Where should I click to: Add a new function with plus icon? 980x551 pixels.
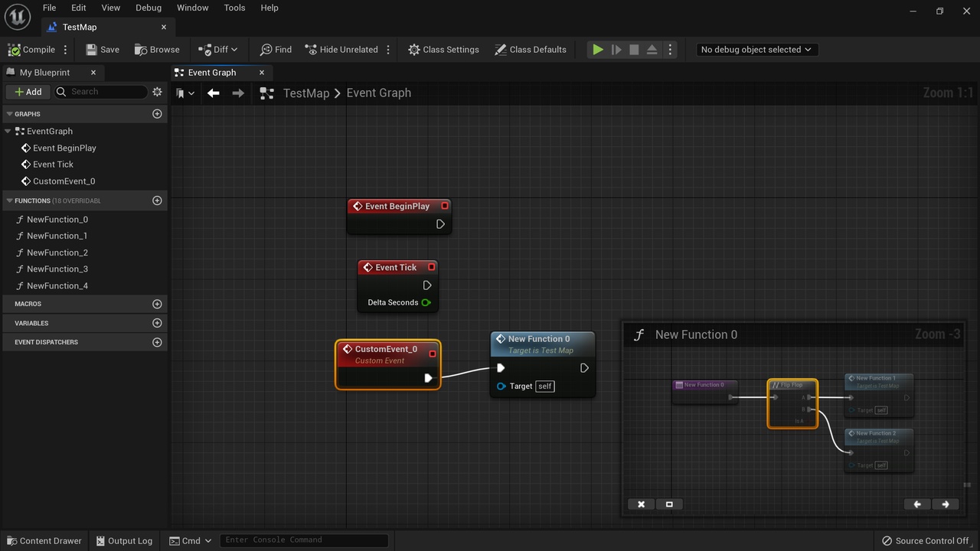(x=157, y=201)
